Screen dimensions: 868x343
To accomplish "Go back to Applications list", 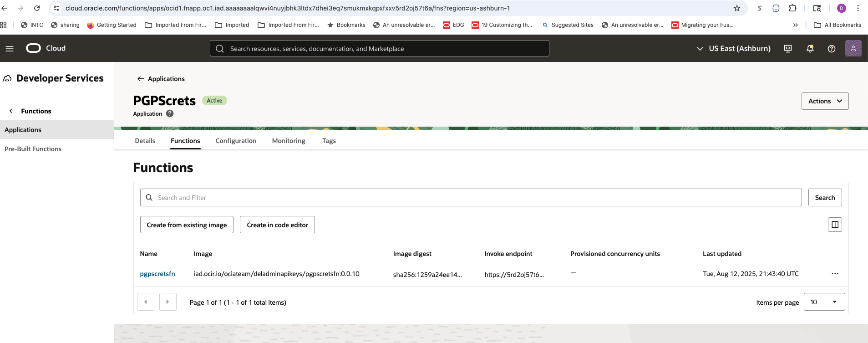I will point(161,79).
